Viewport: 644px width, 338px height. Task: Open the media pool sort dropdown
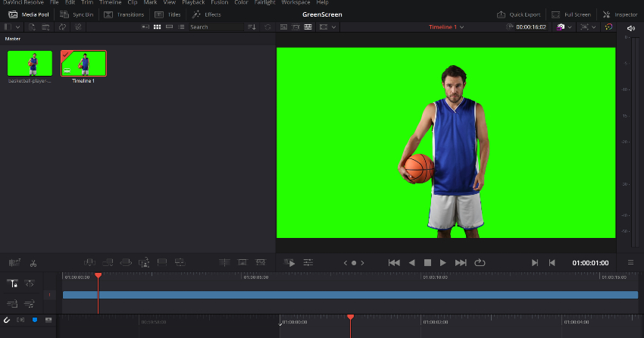pyautogui.click(x=252, y=27)
